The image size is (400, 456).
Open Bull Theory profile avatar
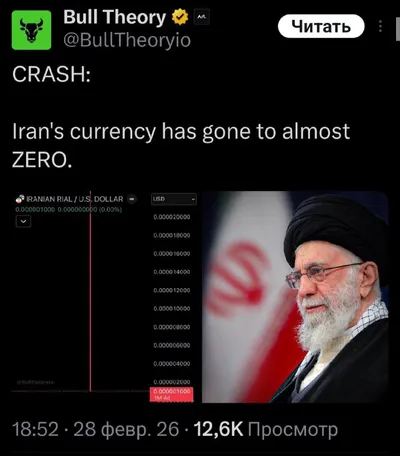(x=32, y=30)
